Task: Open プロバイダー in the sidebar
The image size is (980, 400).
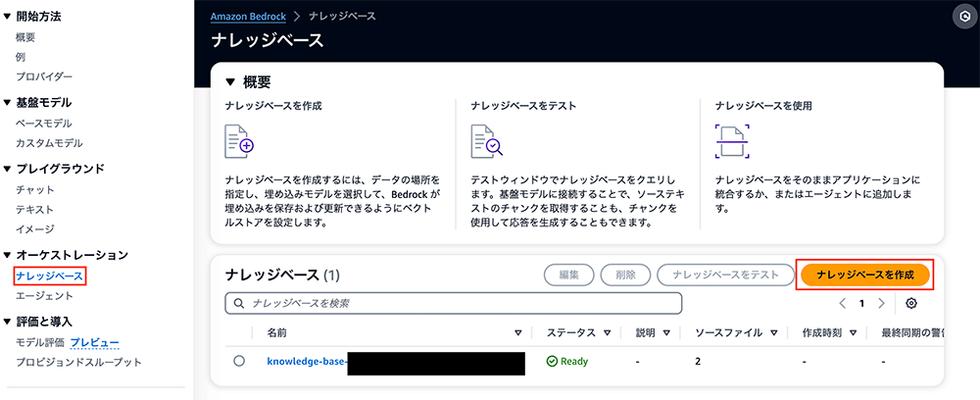Action: pos(44,76)
